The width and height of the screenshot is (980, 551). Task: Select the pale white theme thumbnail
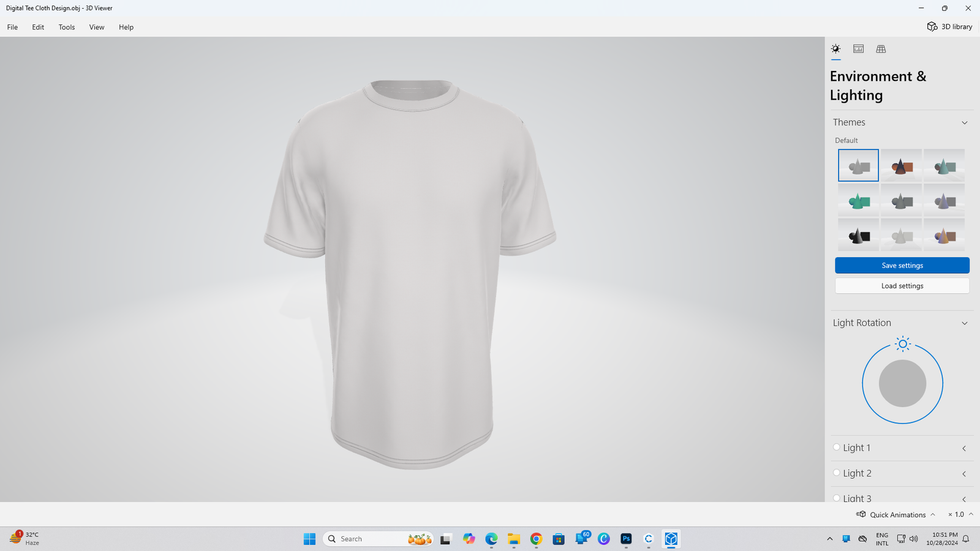click(x=901, y=234)
